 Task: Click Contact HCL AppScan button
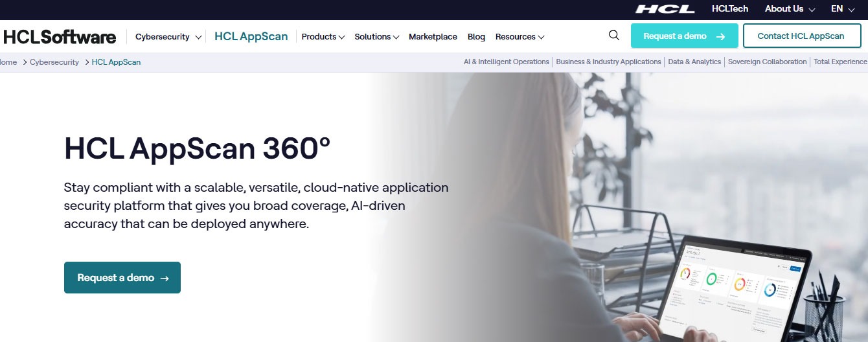tap(802, 36)
